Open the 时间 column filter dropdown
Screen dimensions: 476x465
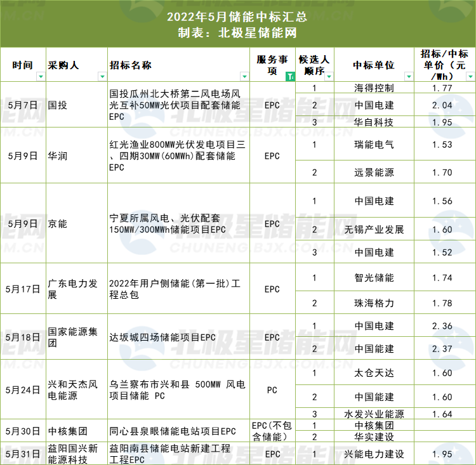pyautogui.click(x=41, y=77)
